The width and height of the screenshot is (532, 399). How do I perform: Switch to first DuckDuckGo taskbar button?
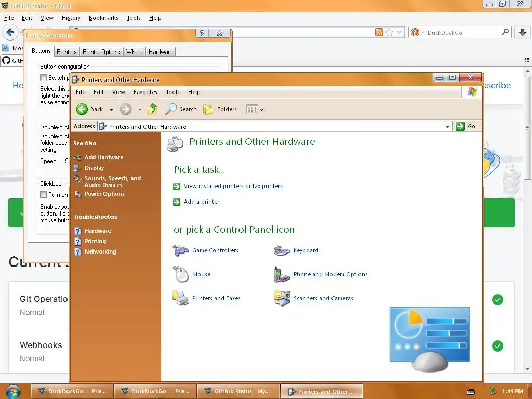72,391
